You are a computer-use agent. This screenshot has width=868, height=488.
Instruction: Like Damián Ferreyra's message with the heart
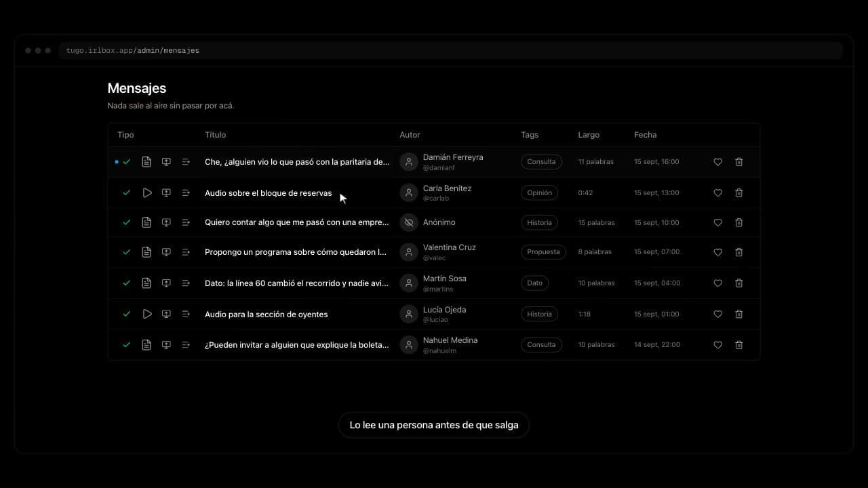(x=717, y=162)
